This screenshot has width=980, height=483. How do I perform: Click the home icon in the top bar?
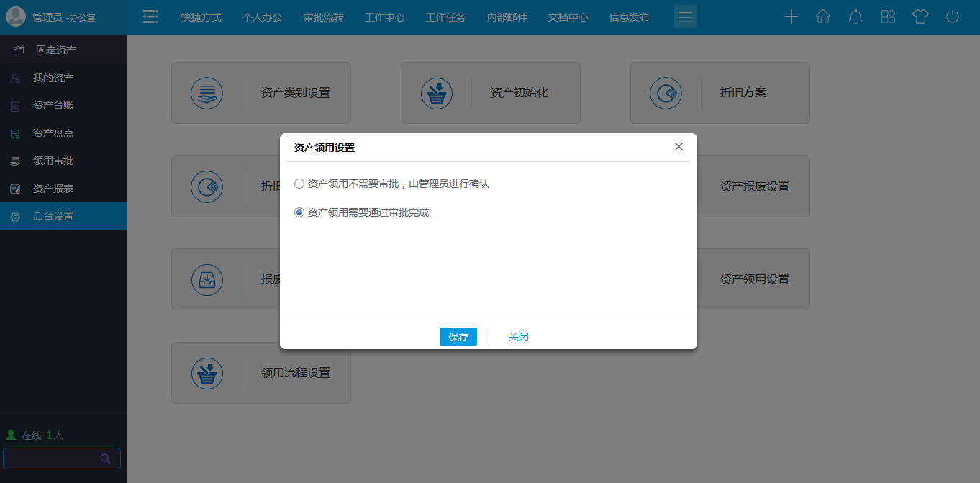click(823, 17)
